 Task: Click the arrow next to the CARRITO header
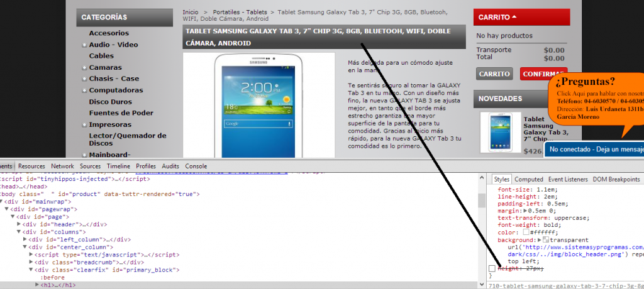[x=514, y=17]
